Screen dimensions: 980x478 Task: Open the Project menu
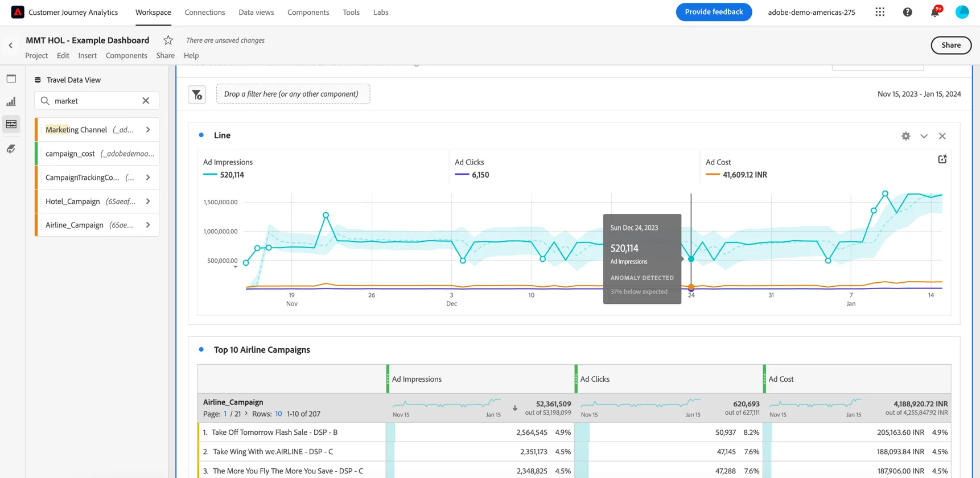[36, 55]
